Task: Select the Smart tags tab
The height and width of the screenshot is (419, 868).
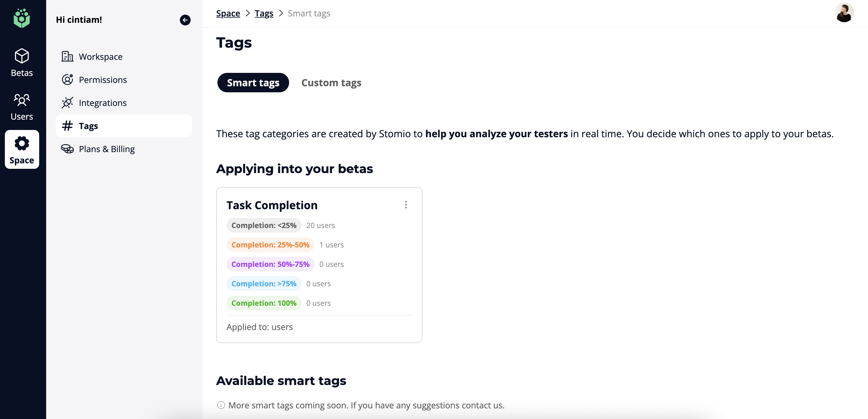Action: click(253, 83)
